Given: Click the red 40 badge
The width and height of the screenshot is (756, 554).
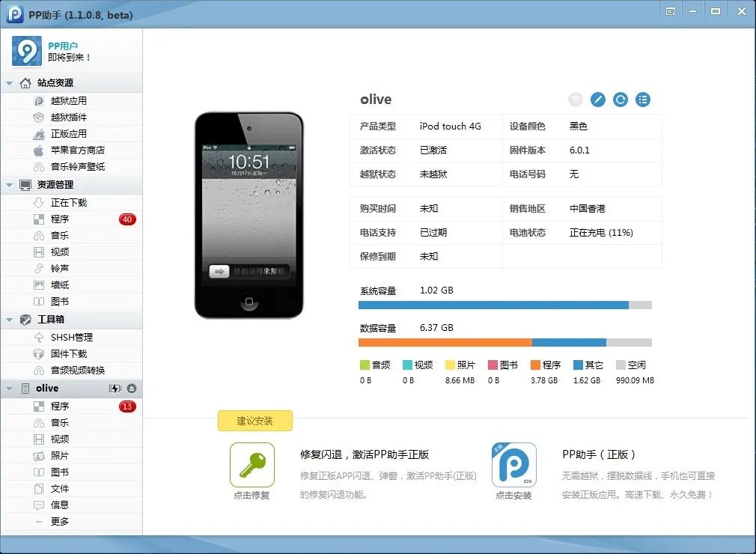Looking at the screenshot, I should tap(127, 219).
